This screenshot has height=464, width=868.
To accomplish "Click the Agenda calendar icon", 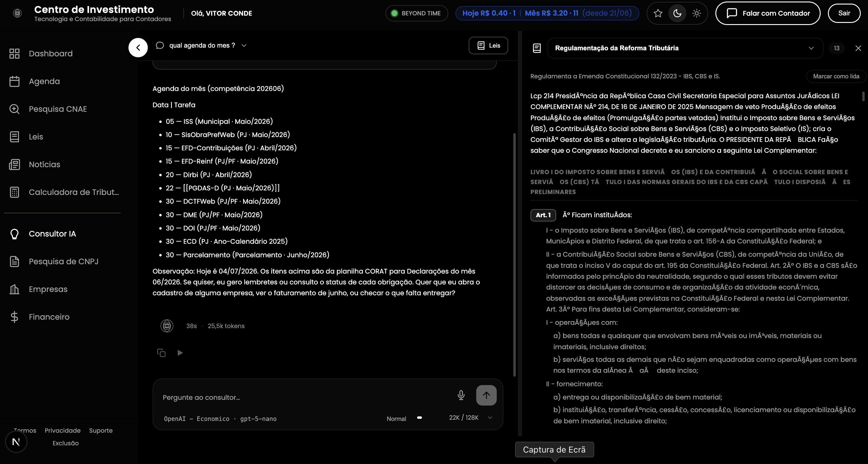I will click(x=14, y=81).
